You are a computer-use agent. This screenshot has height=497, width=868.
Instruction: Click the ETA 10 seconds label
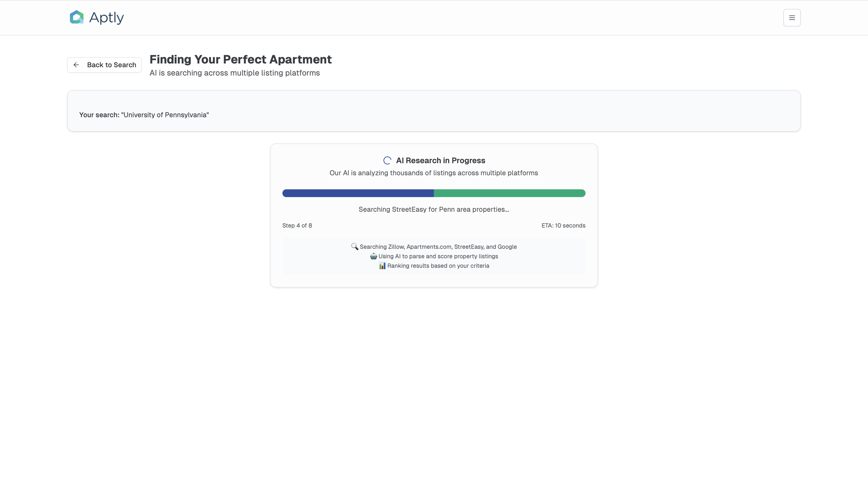563,226
